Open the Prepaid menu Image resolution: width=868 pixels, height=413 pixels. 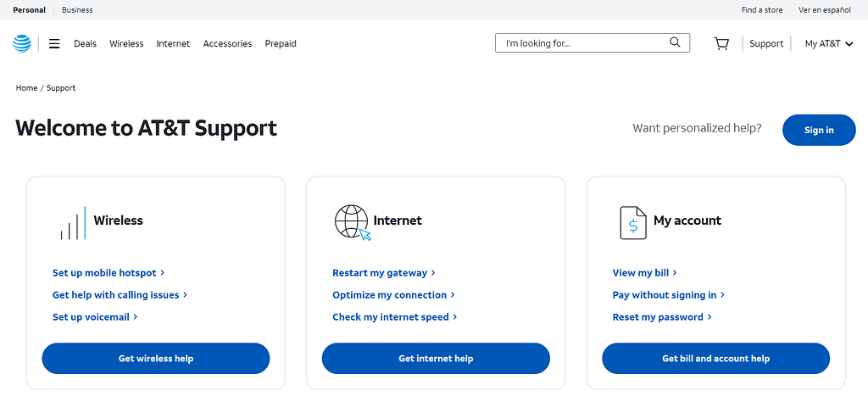281,44
